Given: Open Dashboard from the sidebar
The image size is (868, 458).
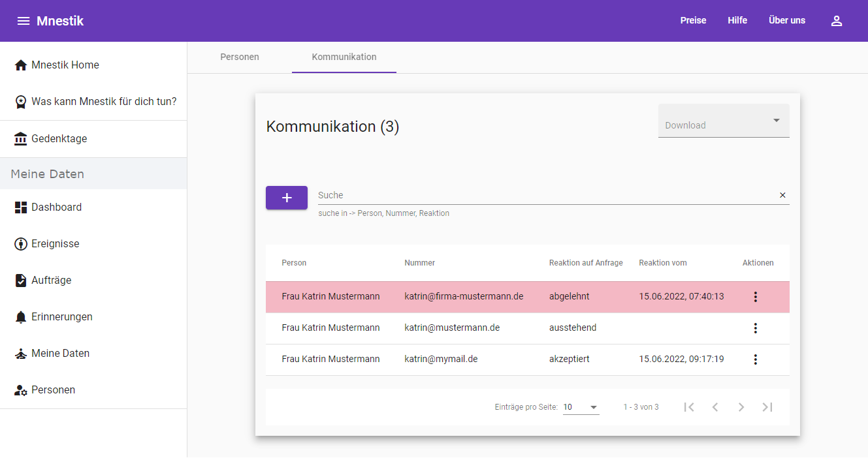Looking at the screenshot, I should point(56,207).
